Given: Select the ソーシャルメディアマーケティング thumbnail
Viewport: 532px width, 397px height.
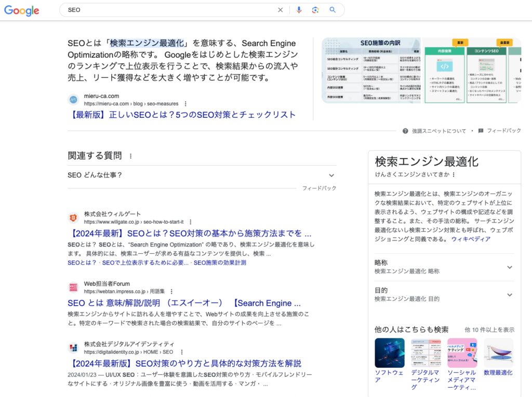Looking at the screenshot, I should point(462,353).
